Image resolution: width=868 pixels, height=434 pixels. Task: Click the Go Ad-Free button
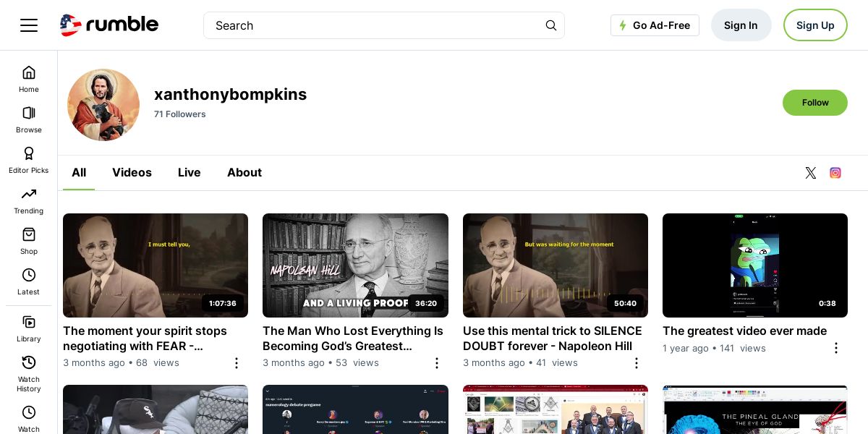pos(655,25)
